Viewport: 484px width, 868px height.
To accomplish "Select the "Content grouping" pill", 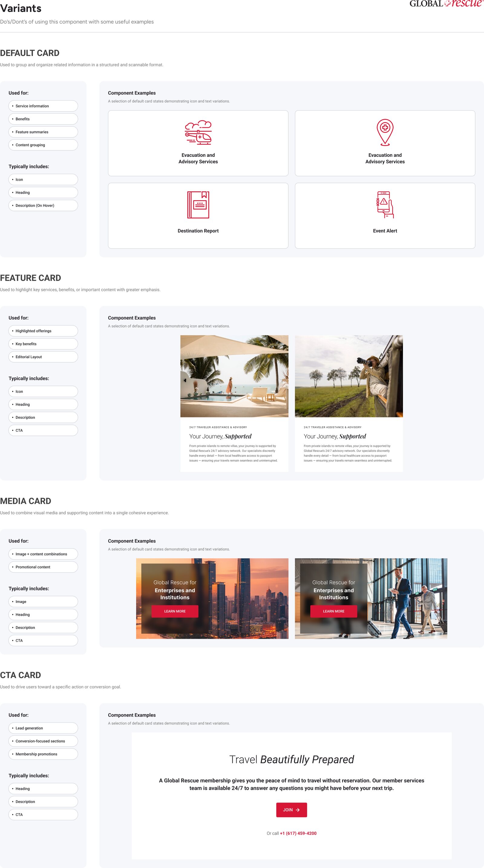I will click(43, 145).
